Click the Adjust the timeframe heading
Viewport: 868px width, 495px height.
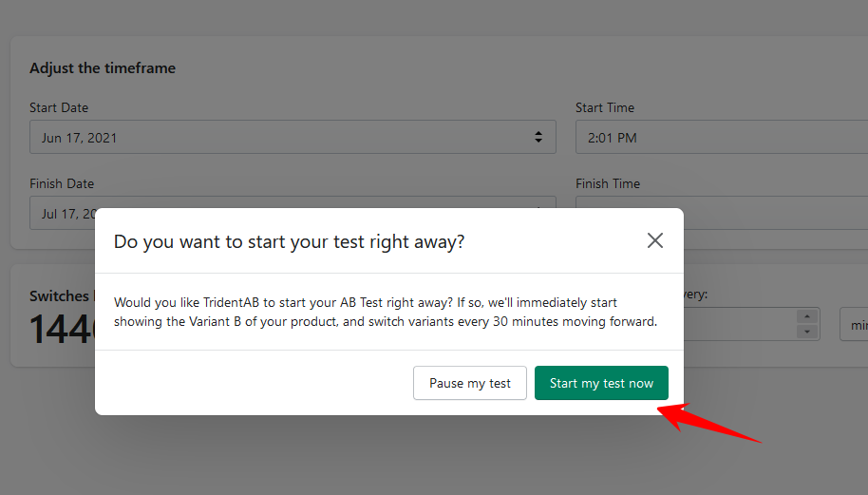[103, 68]
